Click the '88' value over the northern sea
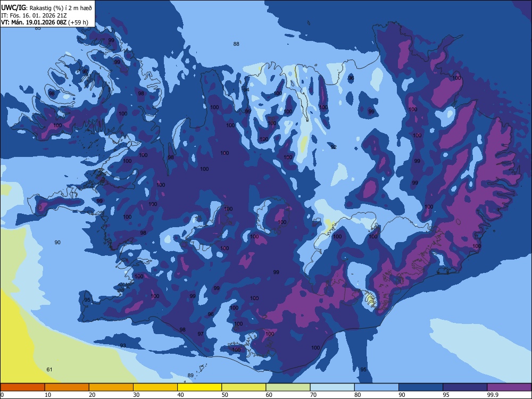Screen dimensions: 532x399 236,44
